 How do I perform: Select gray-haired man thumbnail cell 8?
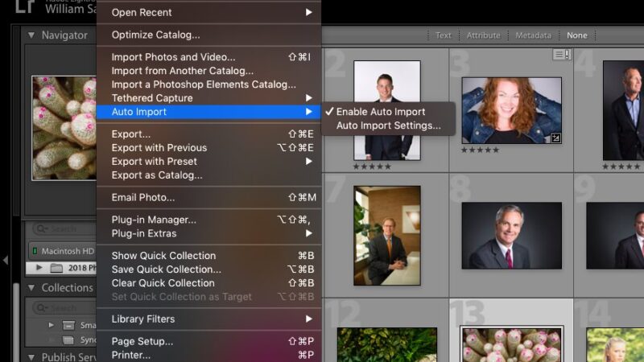click(511, 236)
